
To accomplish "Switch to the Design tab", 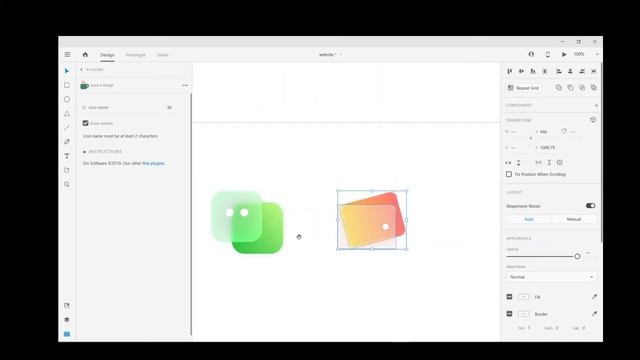I will click(107, 55).
